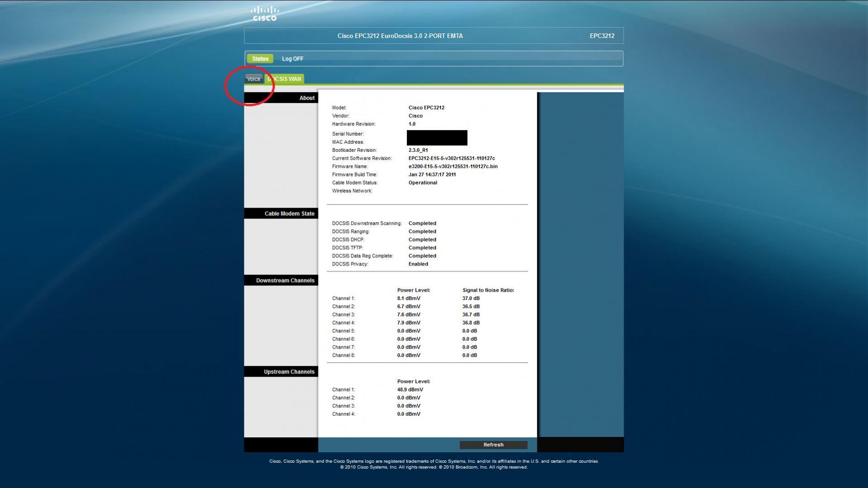Click the 'EPC3212' model label in header
Image resolution: width=868 pixels, height=488 pixels.
pos(602,36)
